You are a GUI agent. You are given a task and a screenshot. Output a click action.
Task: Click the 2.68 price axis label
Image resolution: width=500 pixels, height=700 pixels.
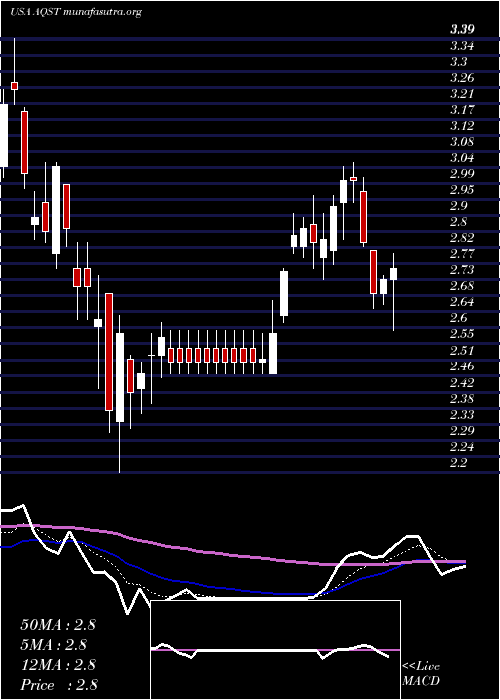coord(462,286)
